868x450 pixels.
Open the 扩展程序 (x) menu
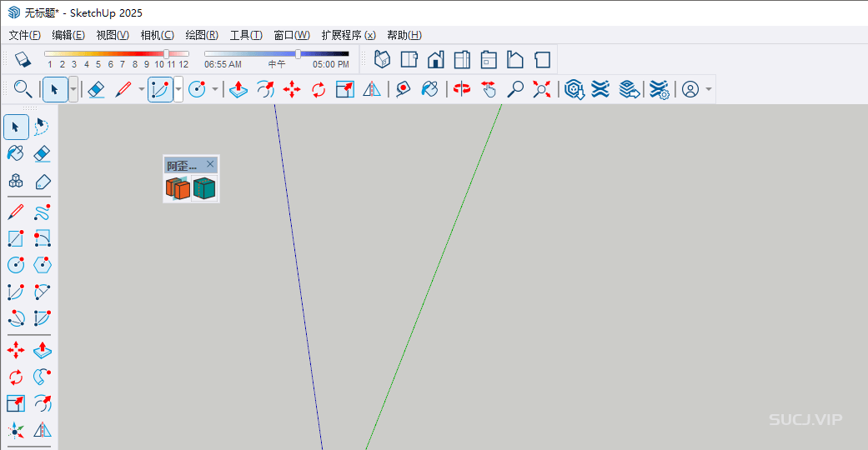pos(348,35)
